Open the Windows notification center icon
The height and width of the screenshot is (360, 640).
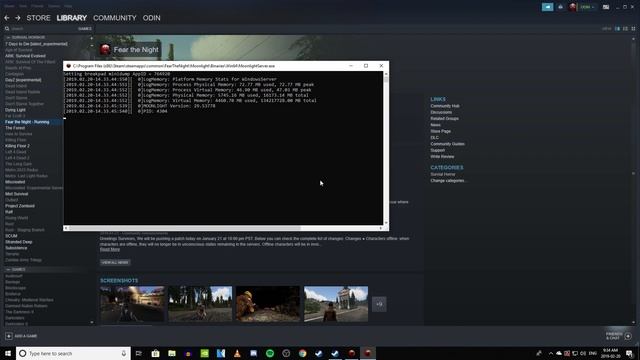(x=629, y=353)
